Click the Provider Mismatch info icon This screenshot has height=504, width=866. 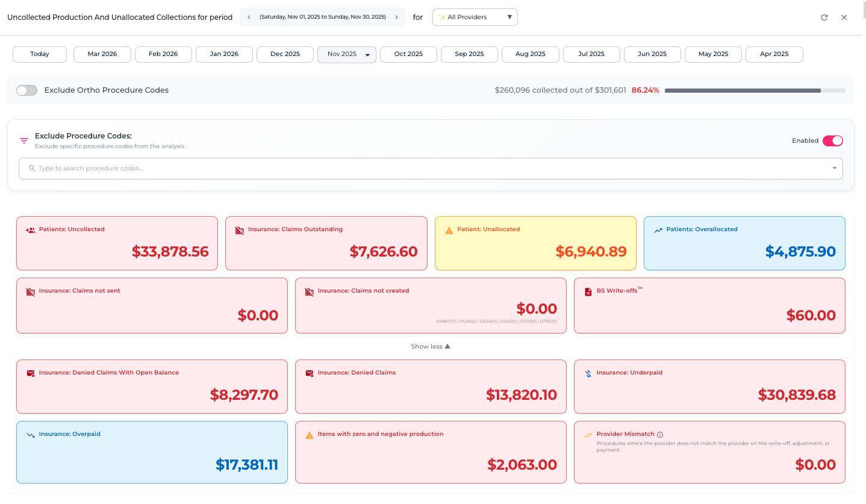659,435
